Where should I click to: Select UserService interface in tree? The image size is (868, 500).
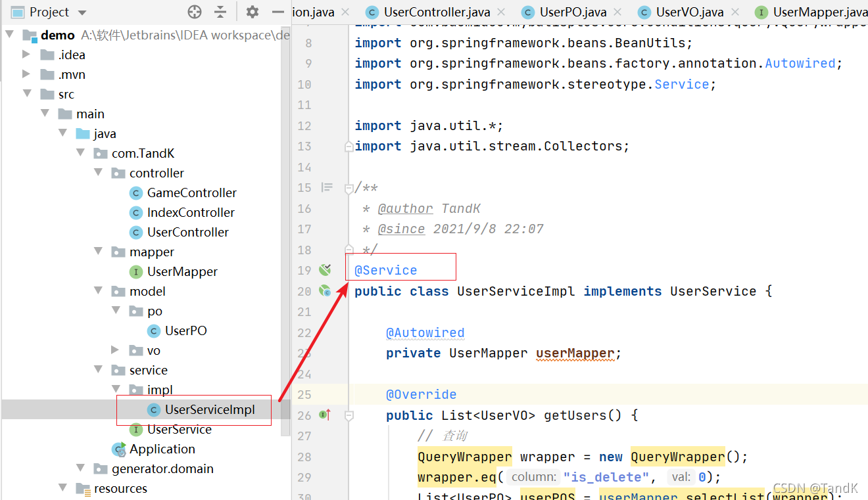(180, 430)
